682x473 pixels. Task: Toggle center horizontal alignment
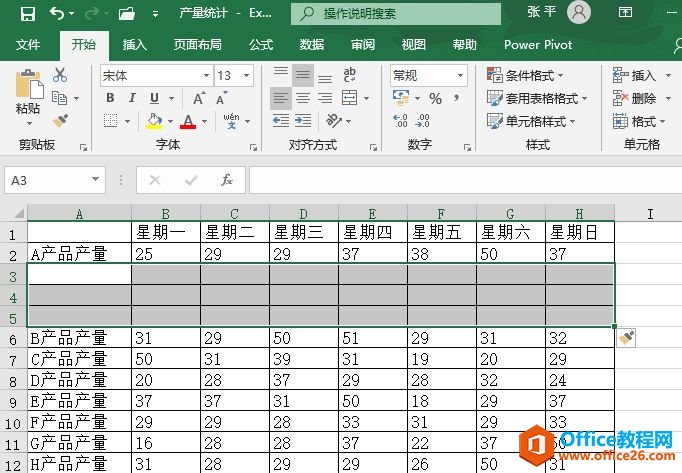pos(303,98)
